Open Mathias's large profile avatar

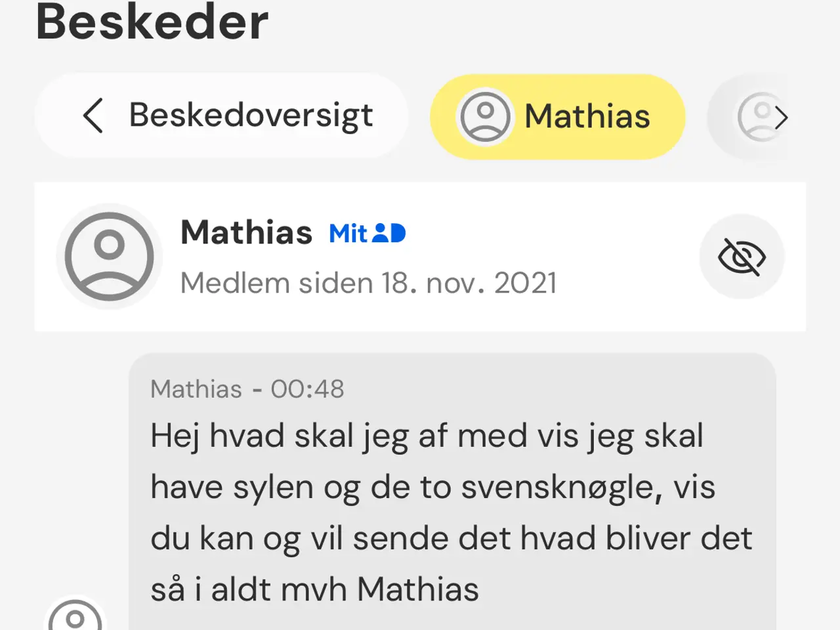tap(109, 257)
